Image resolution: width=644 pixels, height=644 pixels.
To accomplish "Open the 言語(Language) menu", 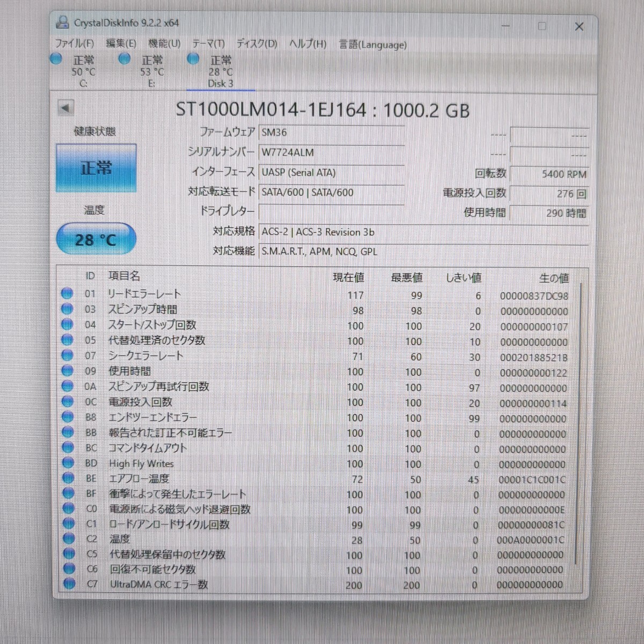I will pyautogui.click(x=372, y=45).
